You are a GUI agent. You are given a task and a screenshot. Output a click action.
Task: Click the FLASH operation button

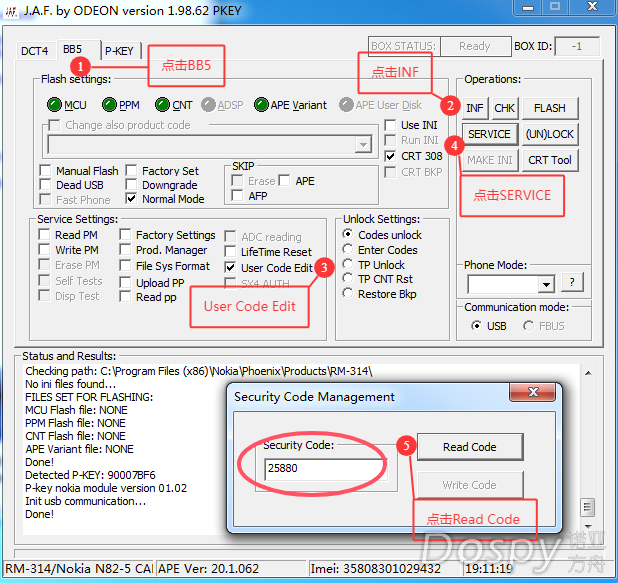pyautogui.click(x=550, y=108)
